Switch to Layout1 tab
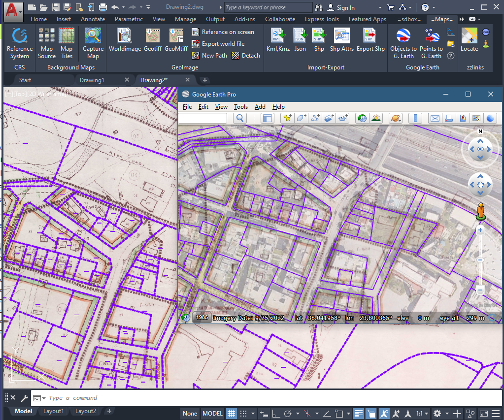504x420 pixels. [x=53, y=411]
